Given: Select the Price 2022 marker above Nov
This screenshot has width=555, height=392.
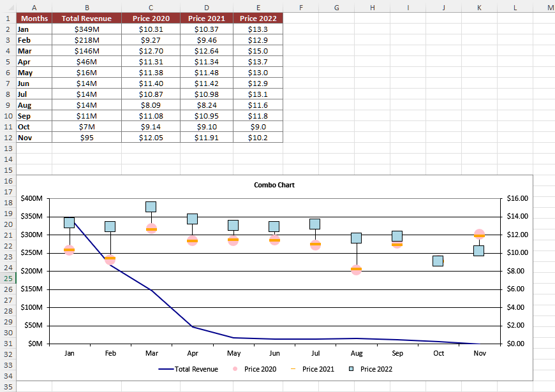Looking at the screenshot, I should coord(480,250).
